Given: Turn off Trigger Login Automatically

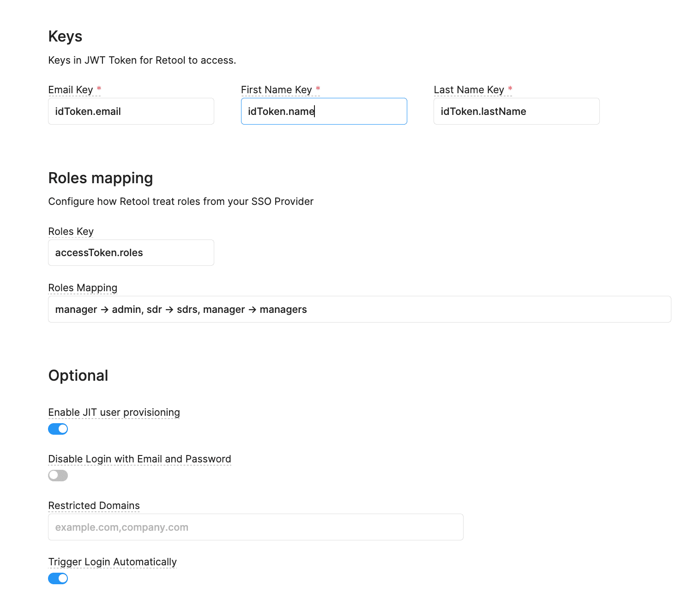Looking at the screenshot, I should tap(58, 578).
